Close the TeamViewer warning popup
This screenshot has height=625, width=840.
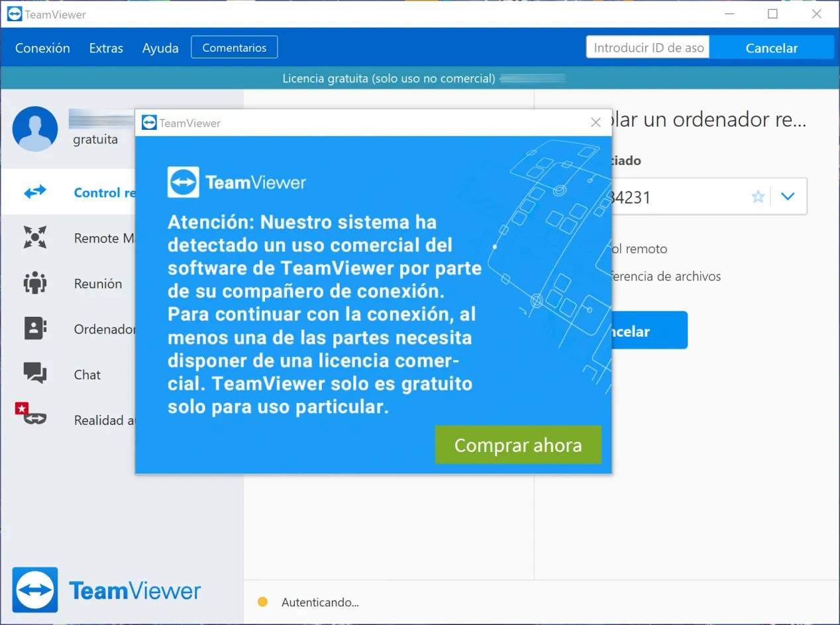[596, 123]
